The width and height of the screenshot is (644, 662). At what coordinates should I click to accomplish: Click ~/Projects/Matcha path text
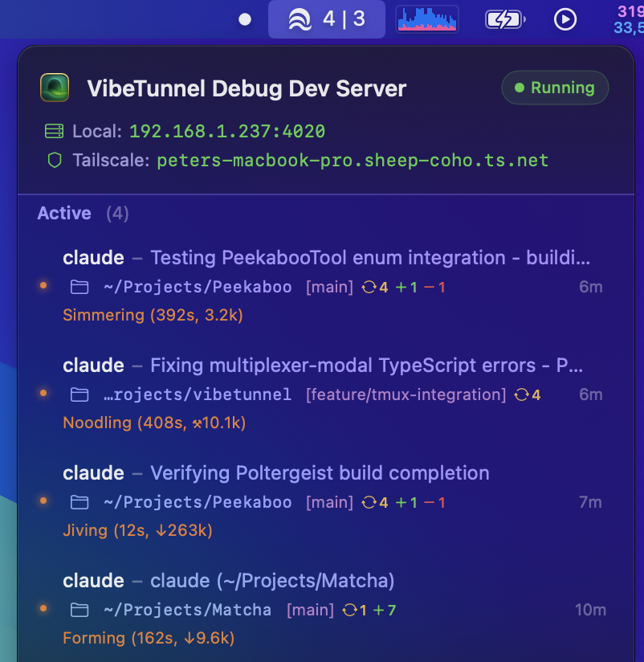(x=187, y=610)
